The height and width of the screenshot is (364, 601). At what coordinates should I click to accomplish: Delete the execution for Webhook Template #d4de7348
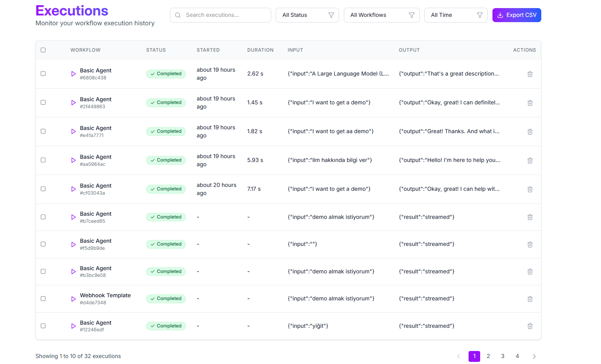click(530, 299)
